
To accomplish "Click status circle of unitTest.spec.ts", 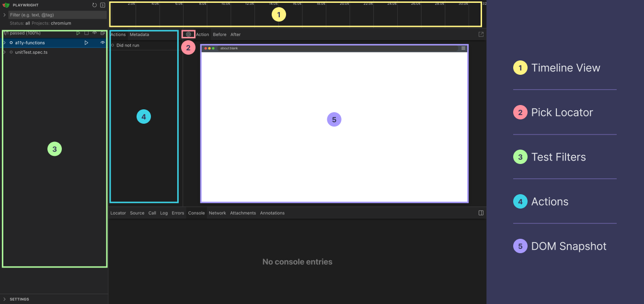I will pos(11,52).
